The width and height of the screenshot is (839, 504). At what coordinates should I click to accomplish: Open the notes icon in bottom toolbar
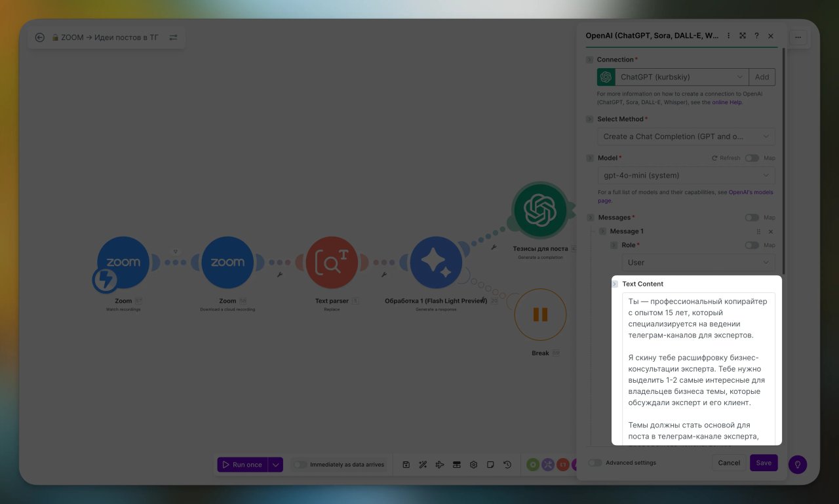[x=490, y=465]
